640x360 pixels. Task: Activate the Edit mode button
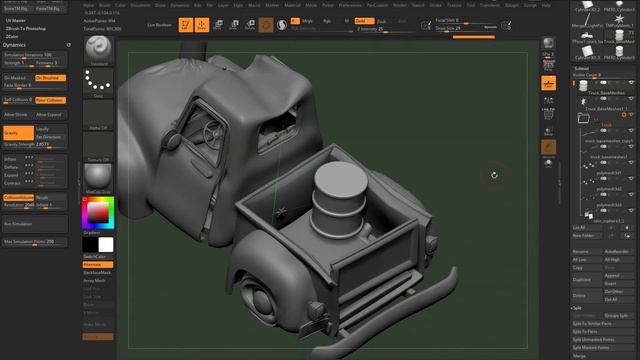186,25
